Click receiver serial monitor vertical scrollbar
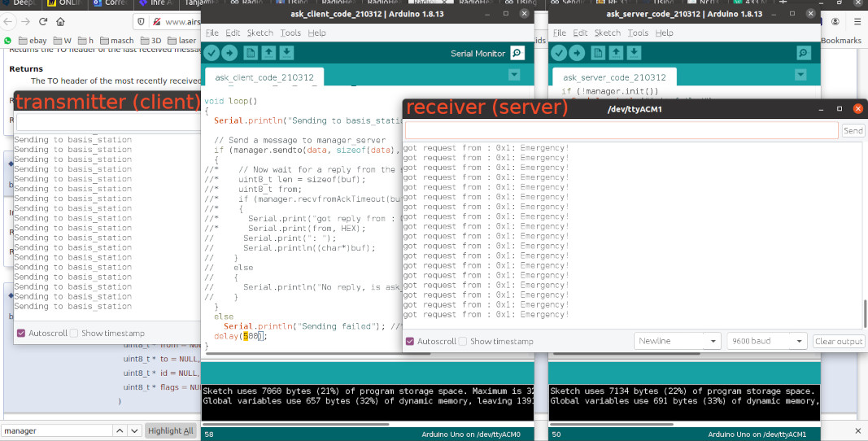The height and width of the screenshot is (441, 868). [865, 313]
